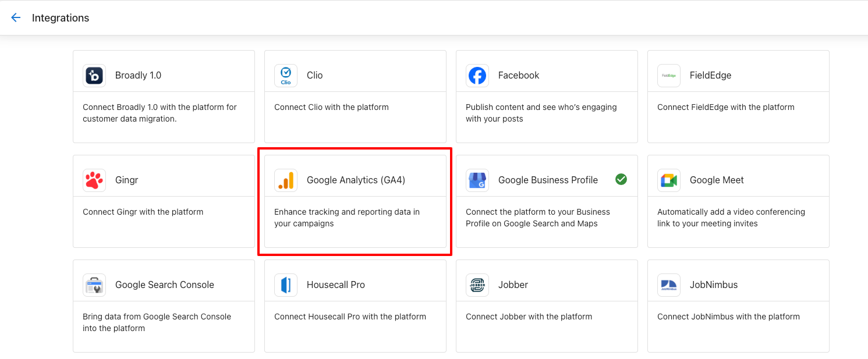Click the Gingr paw print icon
Screen dimensions: 868x359
(94, 180)
